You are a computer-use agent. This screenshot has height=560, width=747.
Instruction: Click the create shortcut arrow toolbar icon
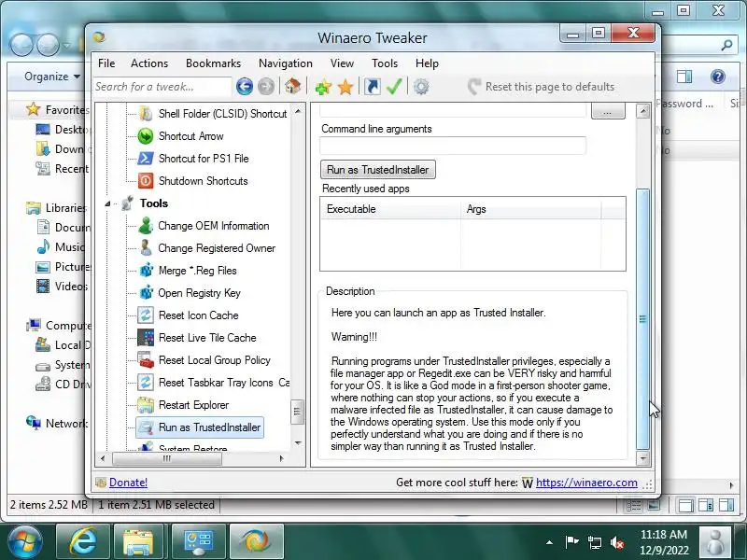(x=372, y=87)
